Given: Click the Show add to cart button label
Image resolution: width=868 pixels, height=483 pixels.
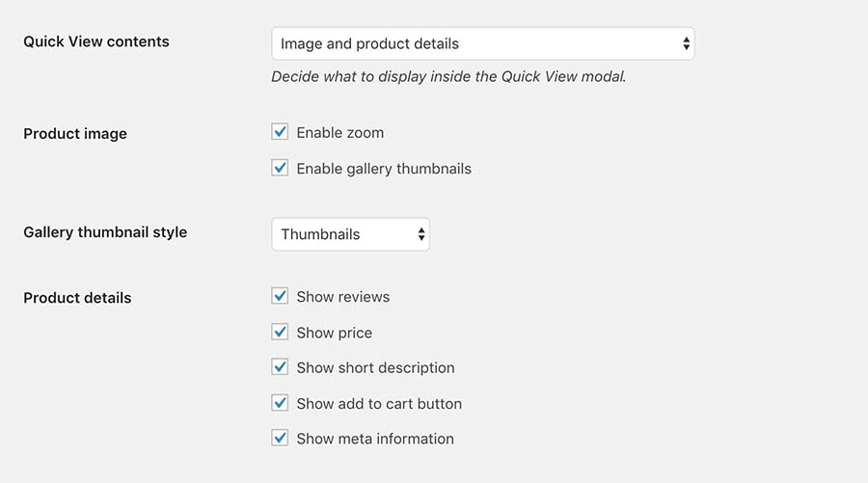Looking at the screenshot, I should pyautogui.click(x=379, y=404).
